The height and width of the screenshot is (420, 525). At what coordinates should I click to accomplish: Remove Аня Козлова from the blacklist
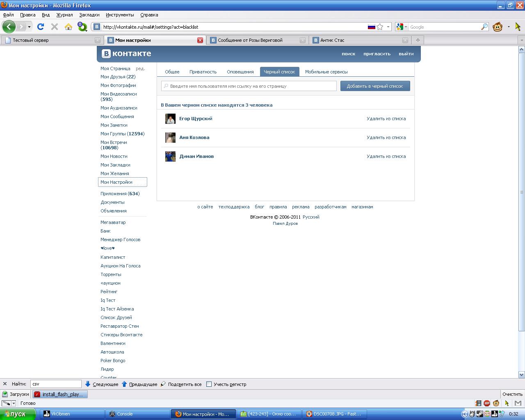[386, 137]
